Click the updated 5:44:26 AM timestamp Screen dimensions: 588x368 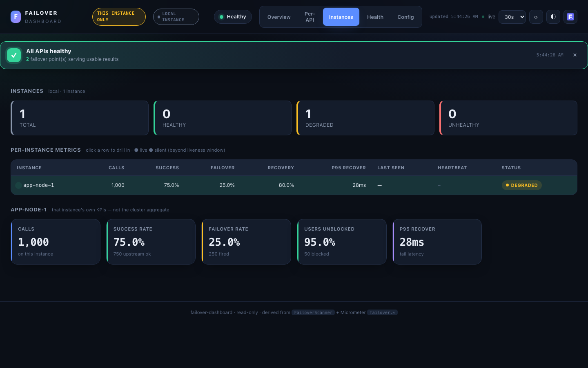[x=454, y=17]
